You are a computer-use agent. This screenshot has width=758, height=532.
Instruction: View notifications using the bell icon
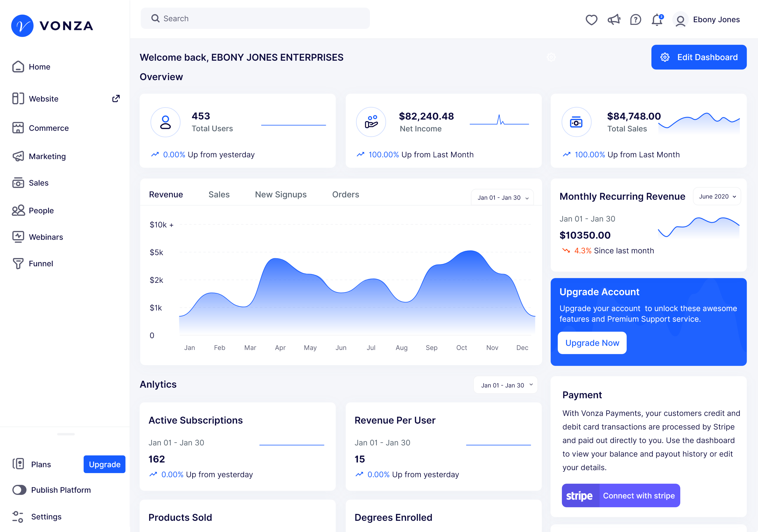pos(657,20)
